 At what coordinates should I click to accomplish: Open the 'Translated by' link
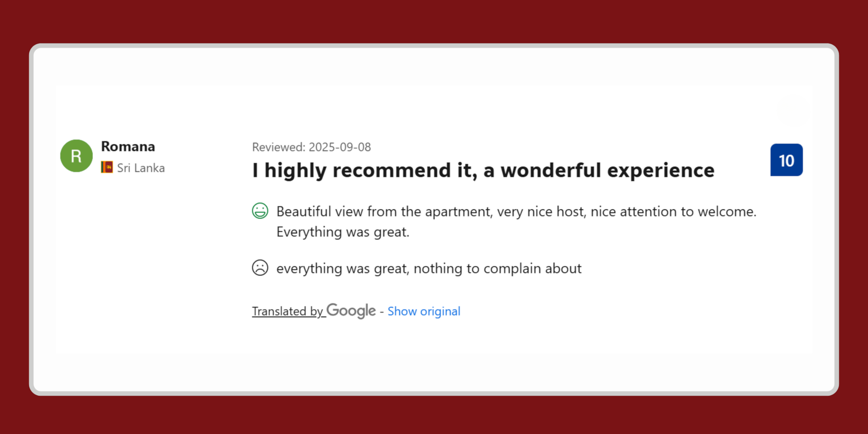tap(288, 311)
